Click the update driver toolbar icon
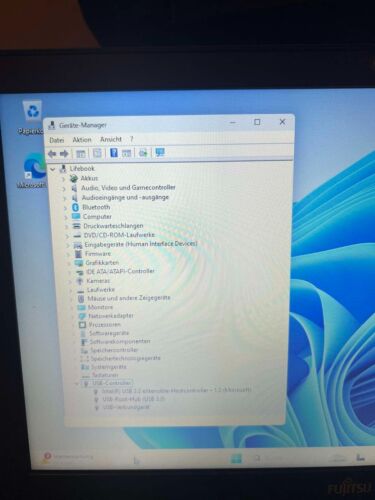 143,153
